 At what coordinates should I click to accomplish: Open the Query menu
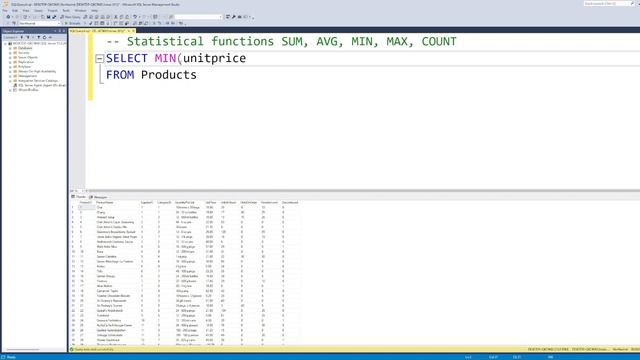(38, 11)
